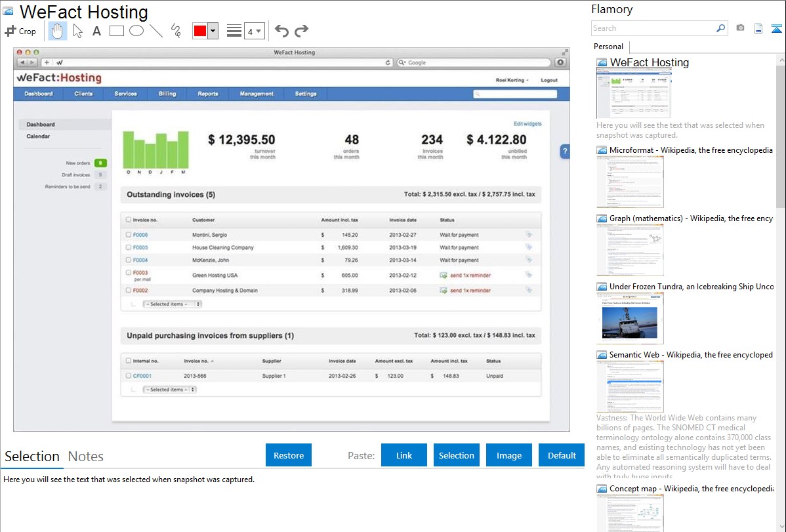
Task: Select Calendar in the WeFact sidebar
Action: 38,136
